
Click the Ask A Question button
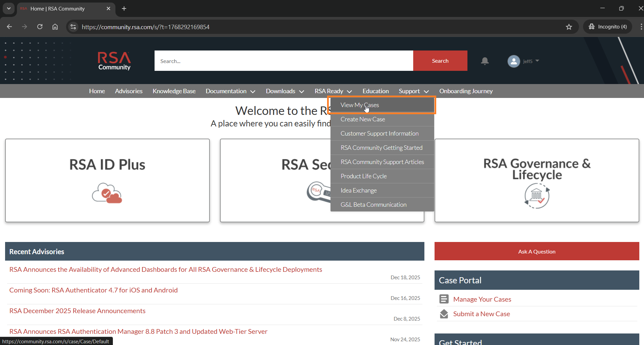[x=537, y=251]
